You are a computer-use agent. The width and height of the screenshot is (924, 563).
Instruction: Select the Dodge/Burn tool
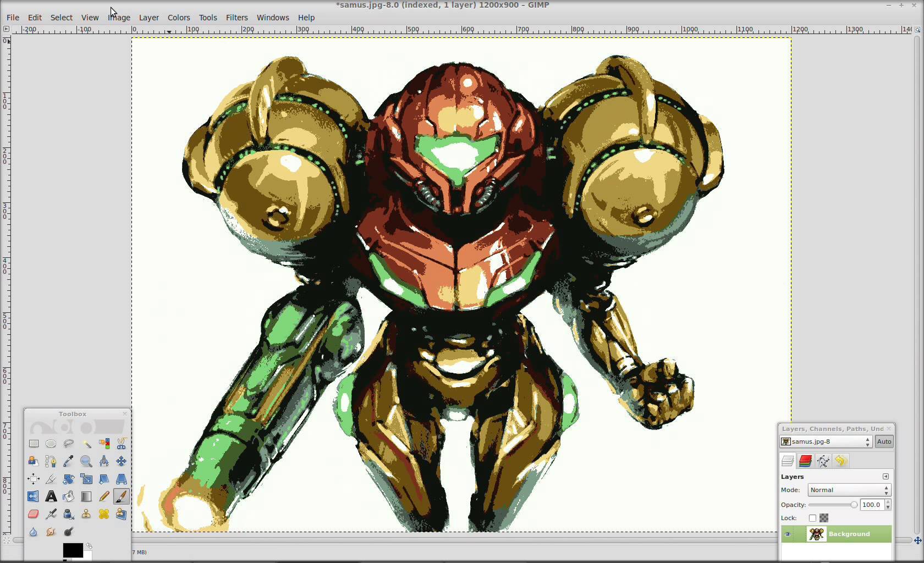(x=69, y=531)
